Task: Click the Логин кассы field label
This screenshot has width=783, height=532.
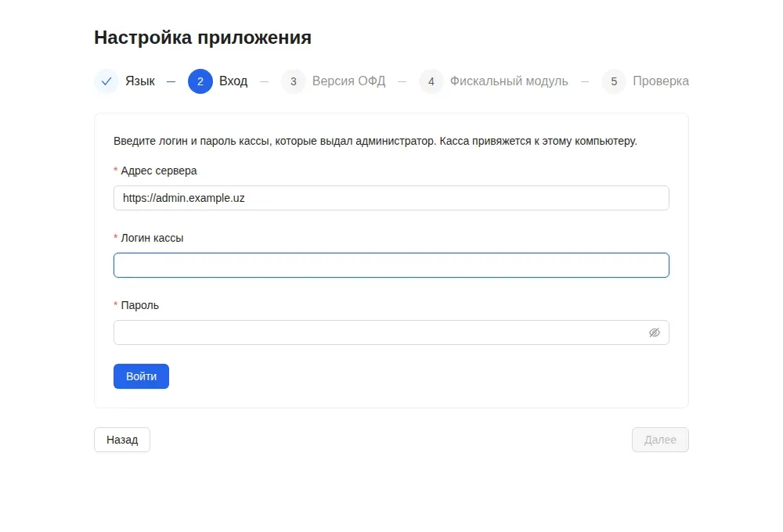Action: [152, 238]
